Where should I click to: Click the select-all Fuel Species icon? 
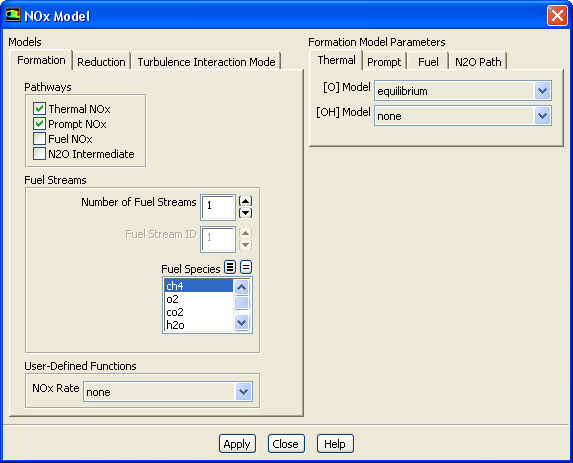(230, 267)
